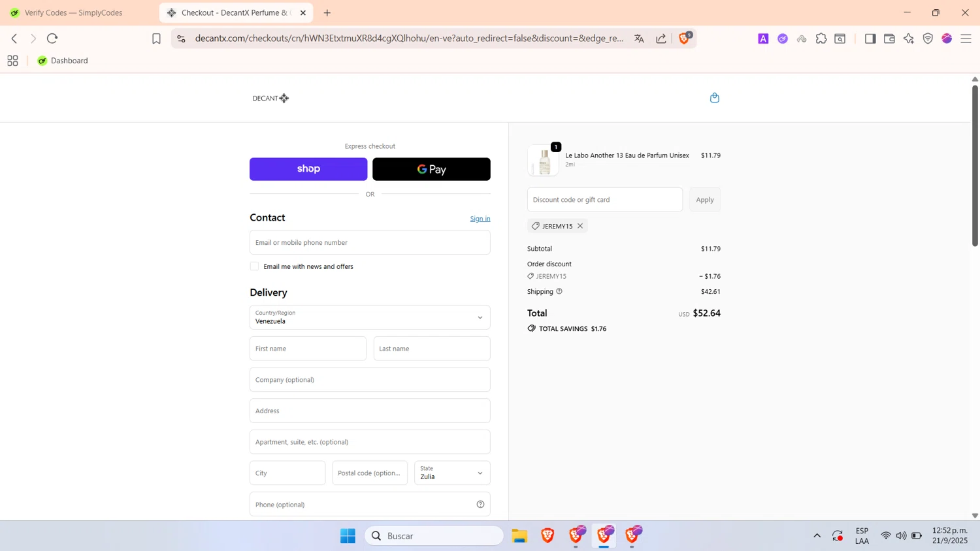Pay with the Shop express checkout button
Screen dimensions: 980x551
[x=308, y=169]
